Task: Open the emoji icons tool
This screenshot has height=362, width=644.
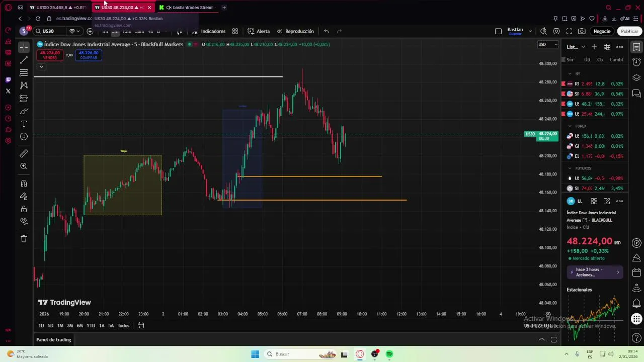Action: click(24, 137)
